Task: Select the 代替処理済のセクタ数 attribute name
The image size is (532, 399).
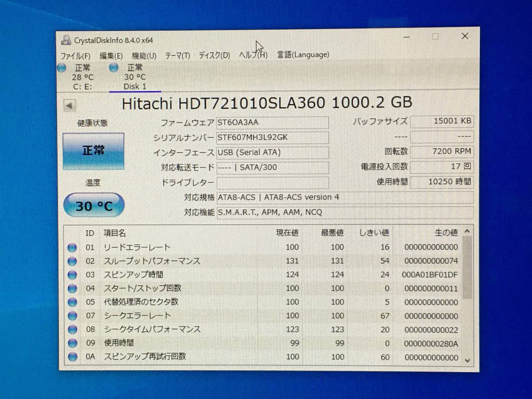Action: [141, 302]
